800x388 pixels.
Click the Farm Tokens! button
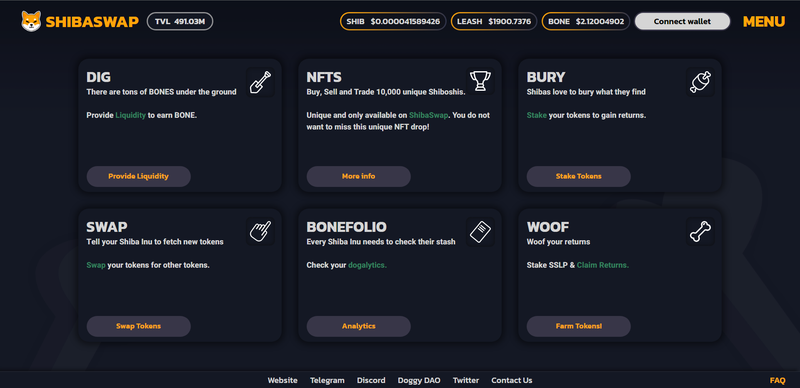coord(578,326)
